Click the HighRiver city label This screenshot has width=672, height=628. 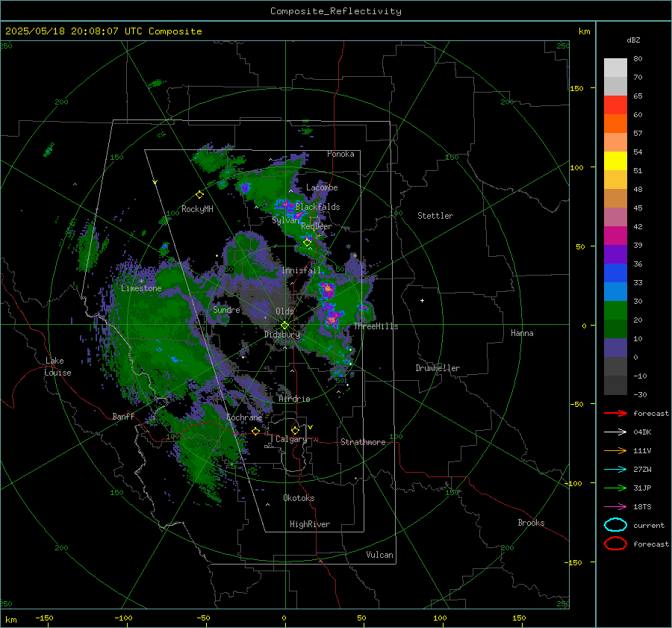tap(310, 524)
